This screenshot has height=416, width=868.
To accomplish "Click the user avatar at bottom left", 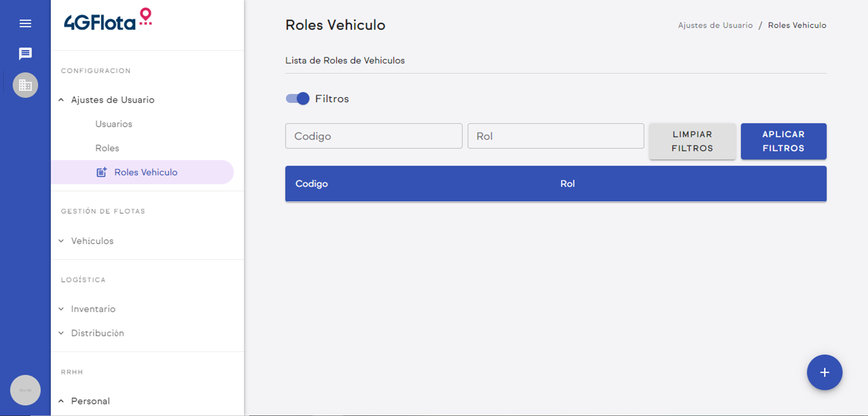I will (x=25, y=390).
